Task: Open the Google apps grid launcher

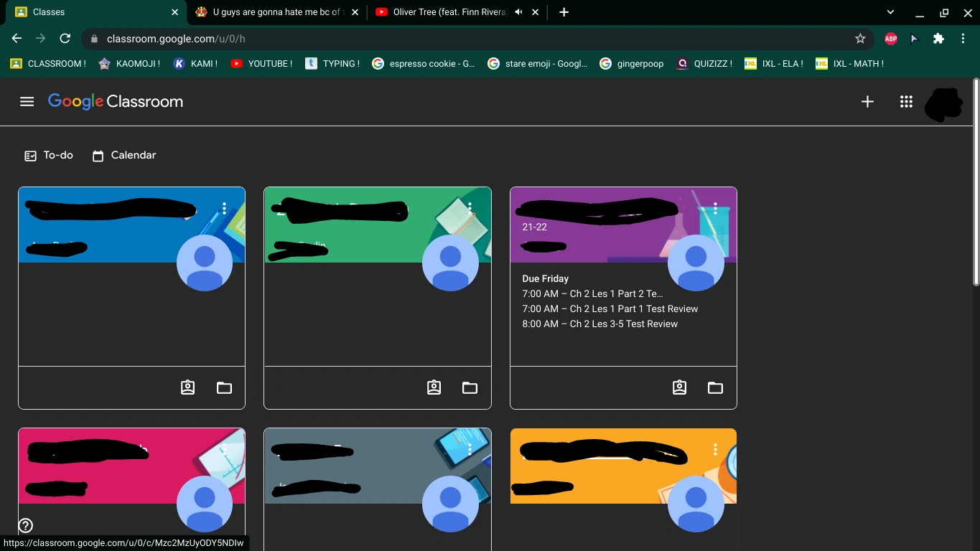Action: tap(906, 101)
